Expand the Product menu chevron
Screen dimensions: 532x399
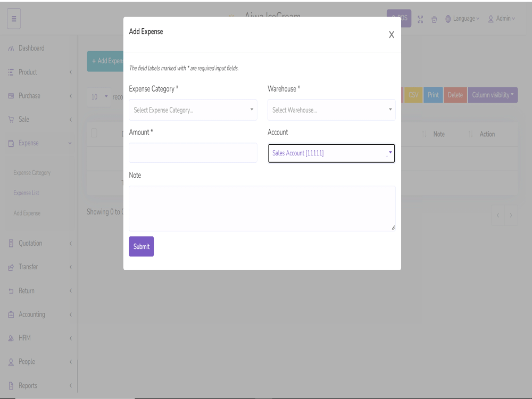pos(71,72)
